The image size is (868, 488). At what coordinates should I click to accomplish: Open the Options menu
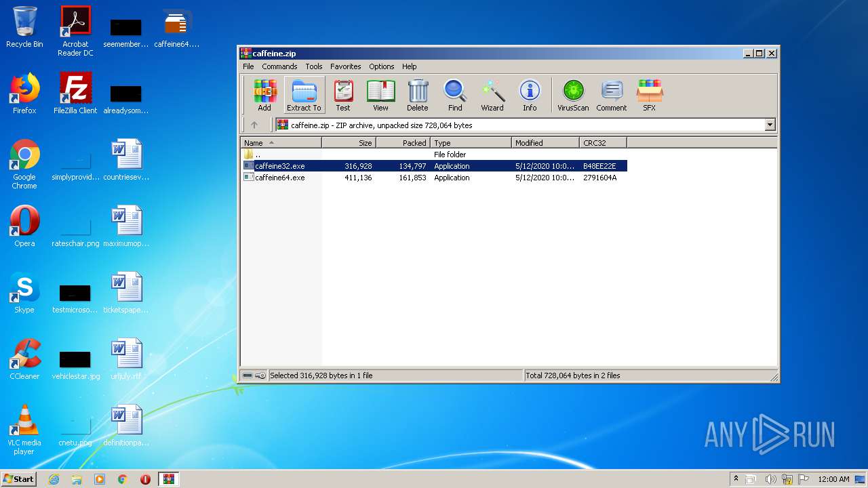coord(382,66)
